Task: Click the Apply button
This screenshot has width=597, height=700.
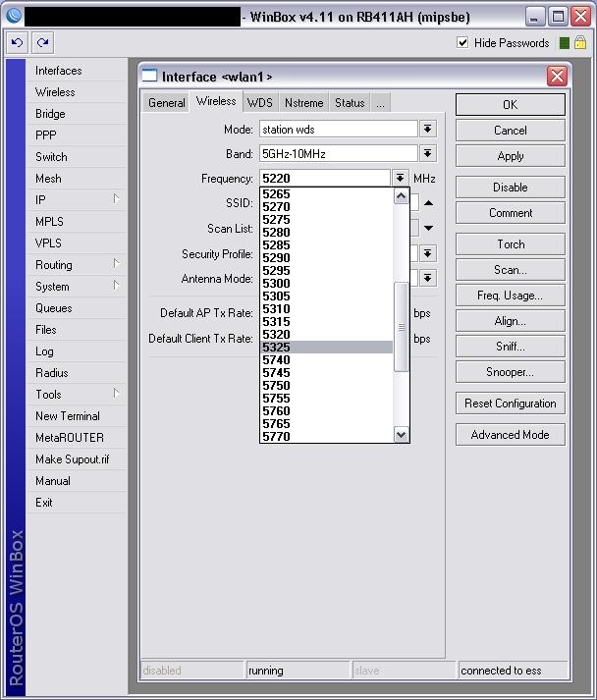Action: point(511,156)
